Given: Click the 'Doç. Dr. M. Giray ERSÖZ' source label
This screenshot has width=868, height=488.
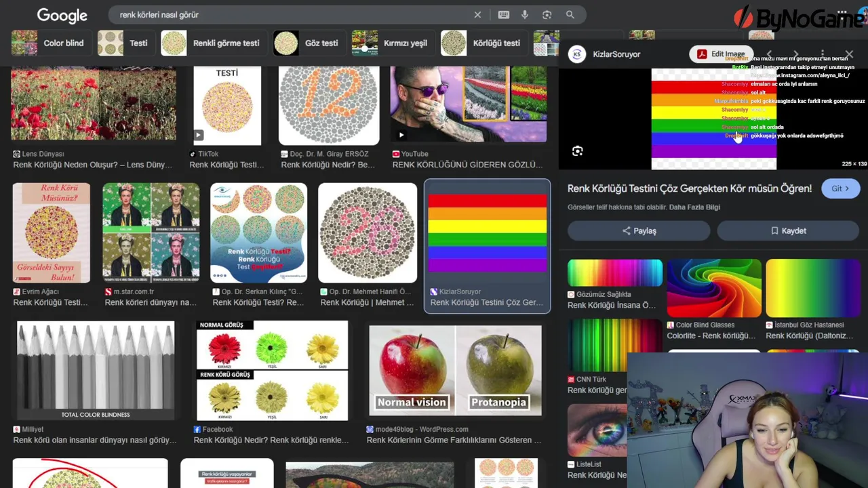Looking at the screenshot, I should click(x=329, y=154).
